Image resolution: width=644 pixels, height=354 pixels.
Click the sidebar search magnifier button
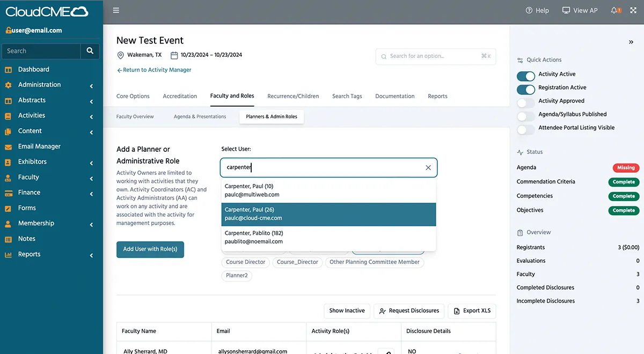(x=90, y=51)
